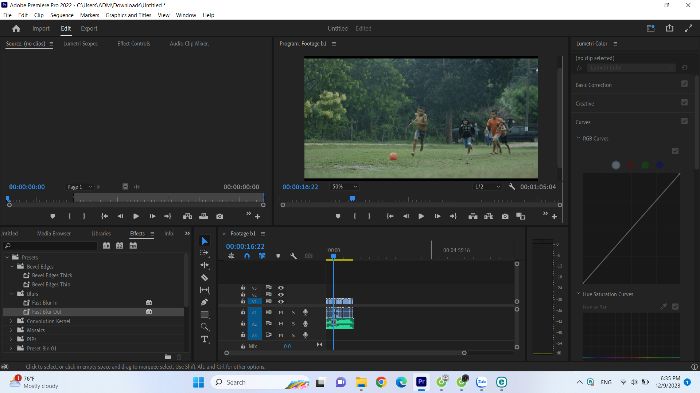Image resolution: width=700 pixels, height=393 pixels.
Task: Go to In point in Program monitor
Action: 390,216
